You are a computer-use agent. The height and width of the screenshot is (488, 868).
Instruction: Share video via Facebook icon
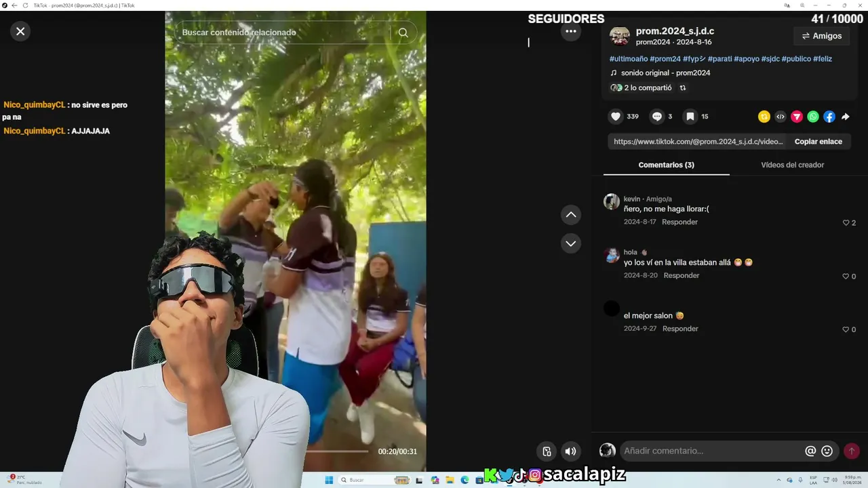829,117
